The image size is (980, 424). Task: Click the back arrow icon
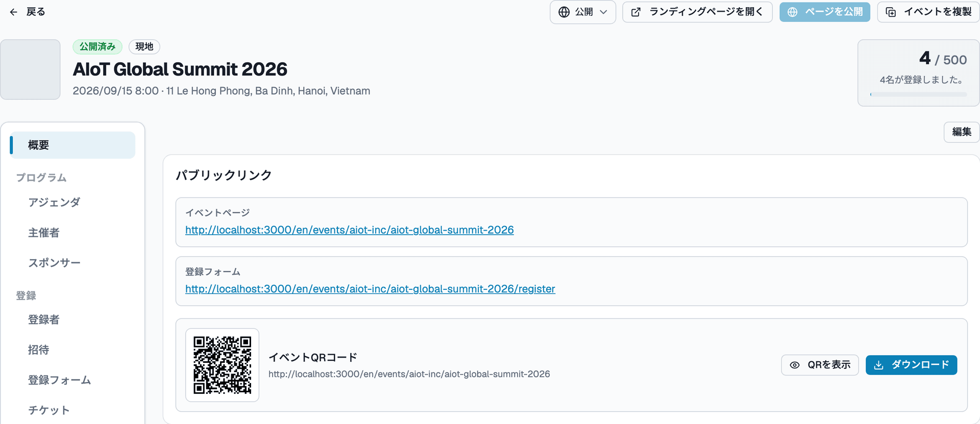tap(14, 12)
